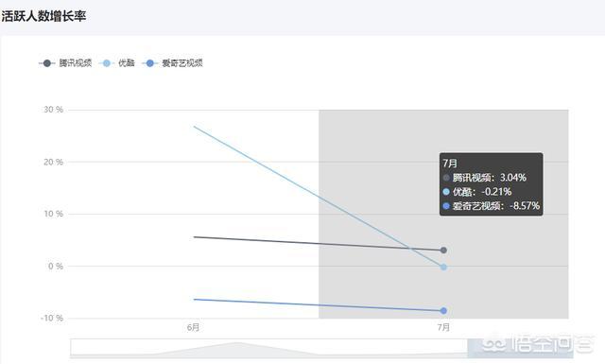The width and height of the screenshot is (605, 364).
Task: Click 优酷 light blue legend marker
Action: 107,63
